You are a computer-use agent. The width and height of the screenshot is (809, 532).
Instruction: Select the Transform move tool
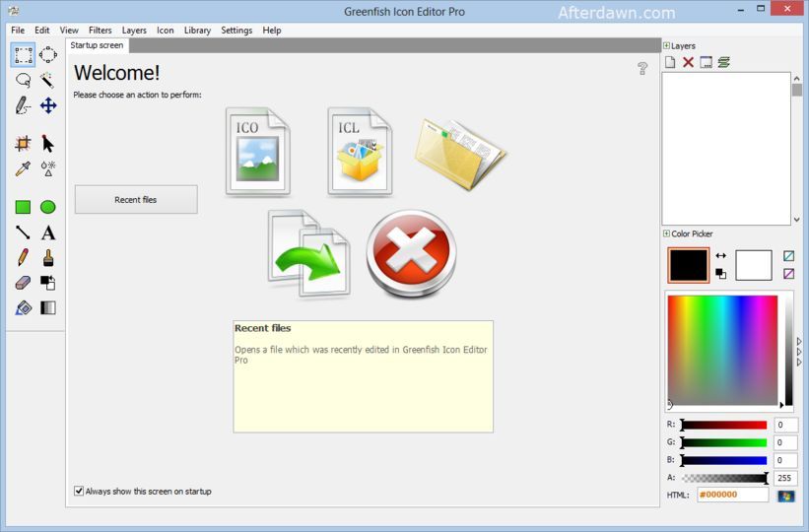48,105
